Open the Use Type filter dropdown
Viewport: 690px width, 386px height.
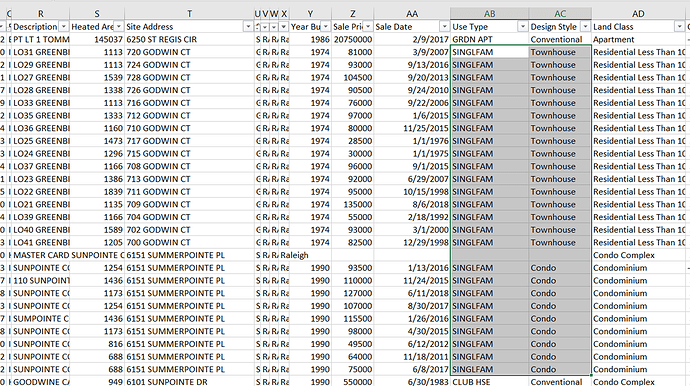(x=522, y=27)
